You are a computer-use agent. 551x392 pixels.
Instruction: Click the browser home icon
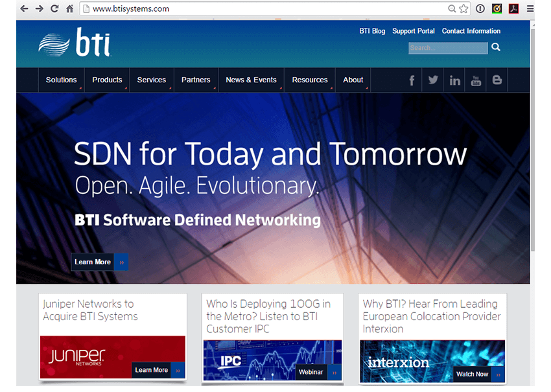71,8
